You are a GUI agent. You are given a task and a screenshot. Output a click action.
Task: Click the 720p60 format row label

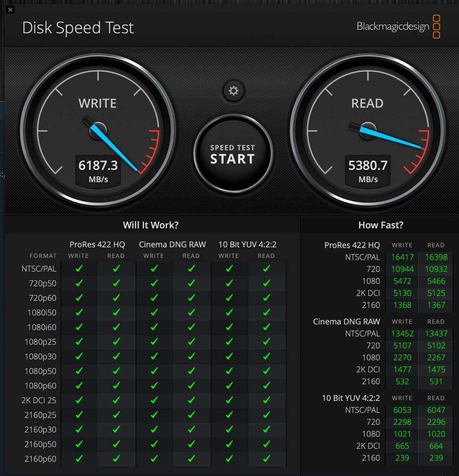[x=43, y=298]
